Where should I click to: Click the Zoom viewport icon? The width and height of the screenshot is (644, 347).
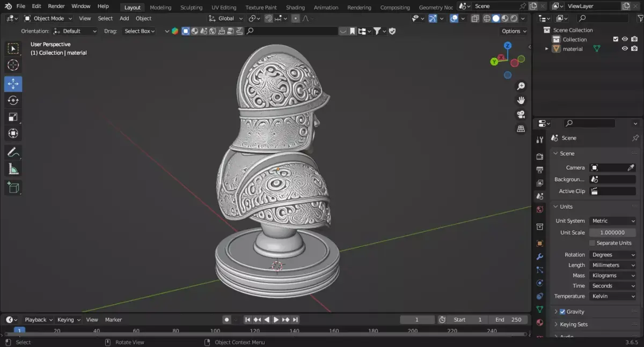521,86
